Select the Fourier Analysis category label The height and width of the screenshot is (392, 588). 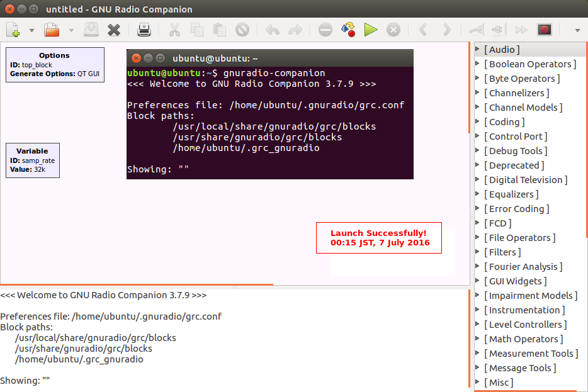click(x=523, y=267)
